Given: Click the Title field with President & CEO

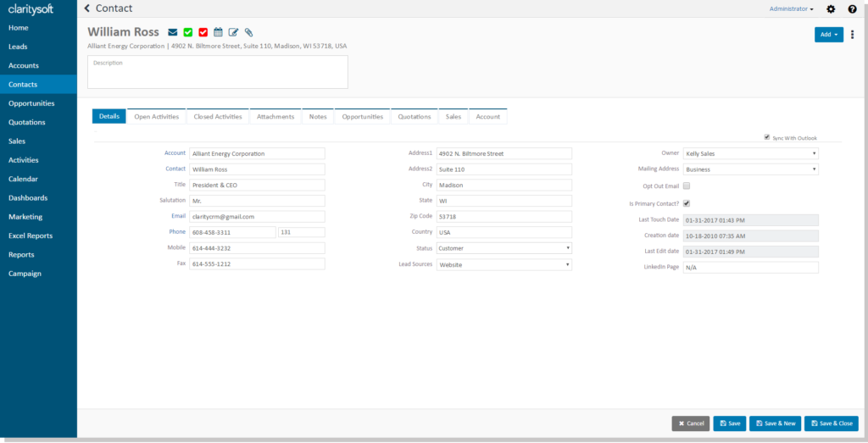Looking at the screenshot, I should click(257, 186).
